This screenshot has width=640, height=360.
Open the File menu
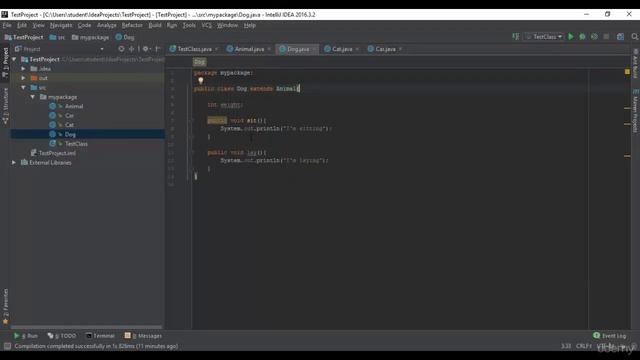tap(7, 25)
